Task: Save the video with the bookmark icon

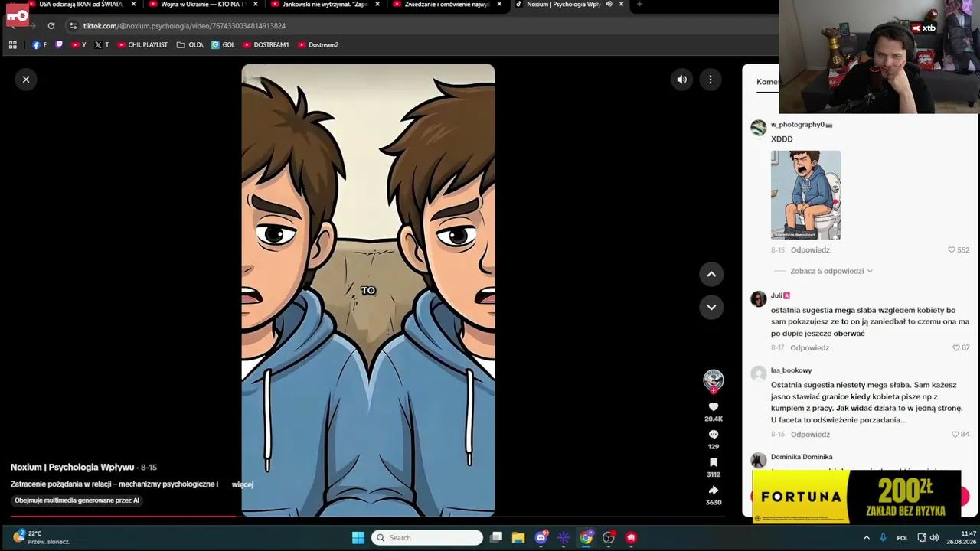Action: 714,462
